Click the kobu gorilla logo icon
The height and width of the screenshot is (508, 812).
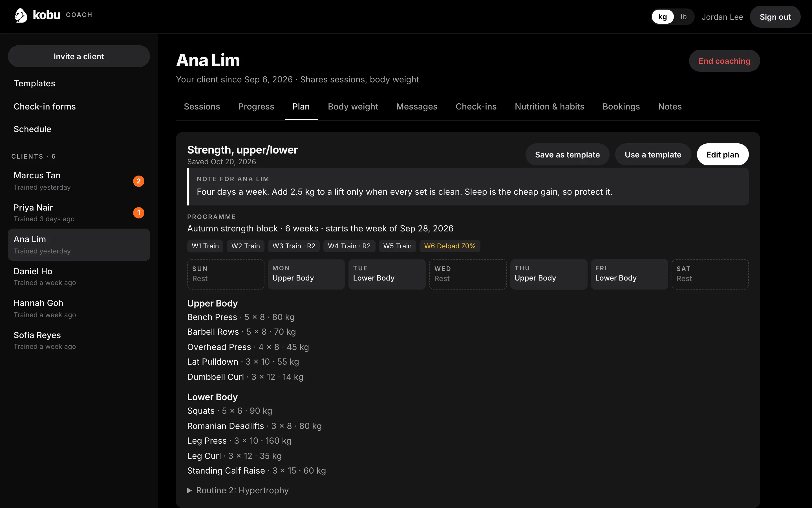(21, 16)
